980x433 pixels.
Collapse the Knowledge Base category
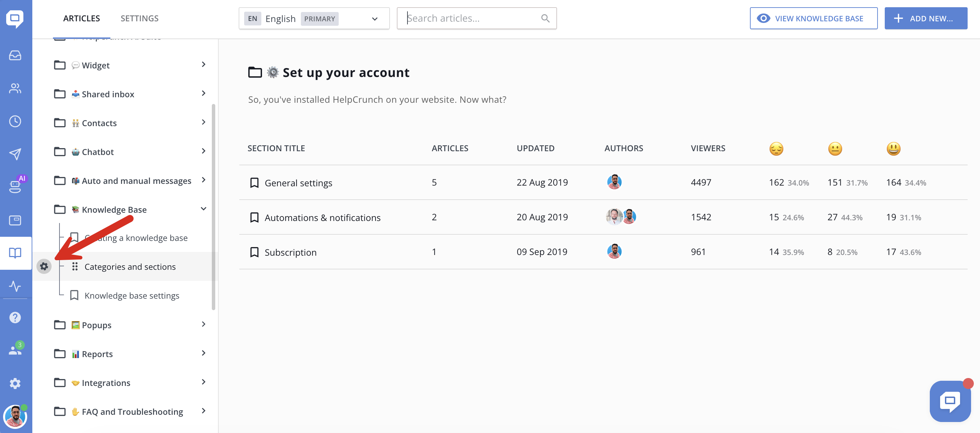click(204, 209)
